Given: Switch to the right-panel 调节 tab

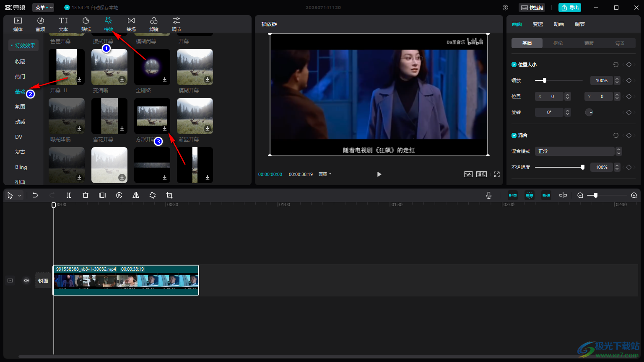Looking at the screenshot, I should coord(580,24).
